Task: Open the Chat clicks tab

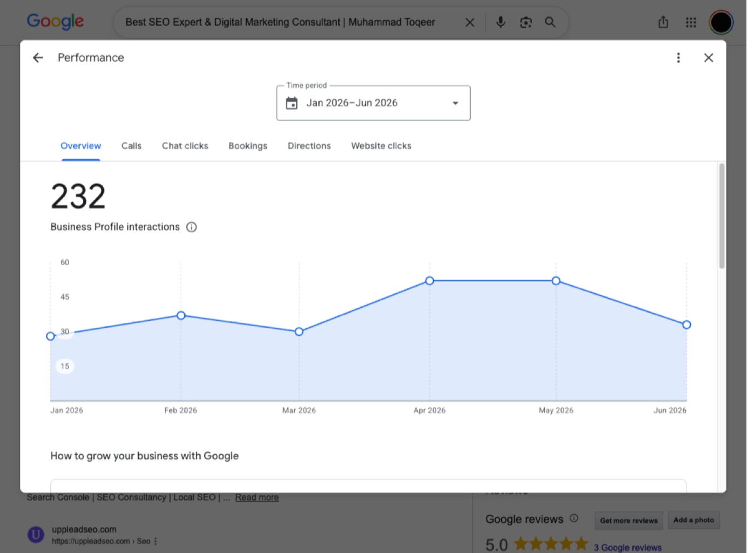Action: [185, 146]
